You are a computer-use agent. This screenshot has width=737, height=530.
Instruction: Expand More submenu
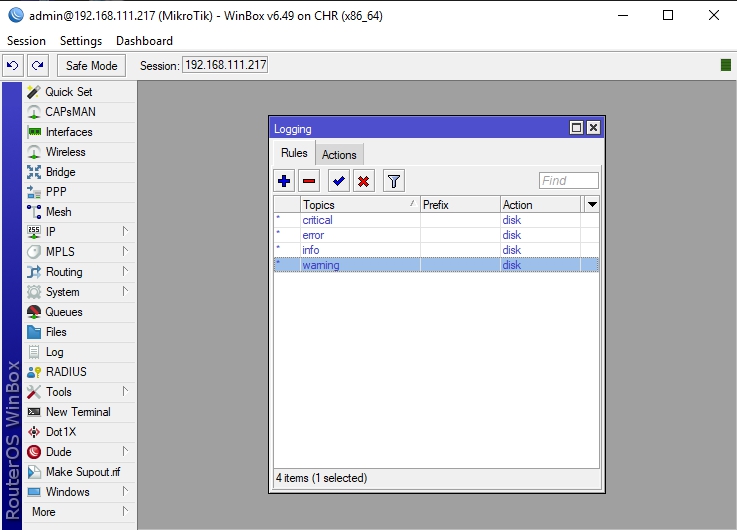point(80,512)
